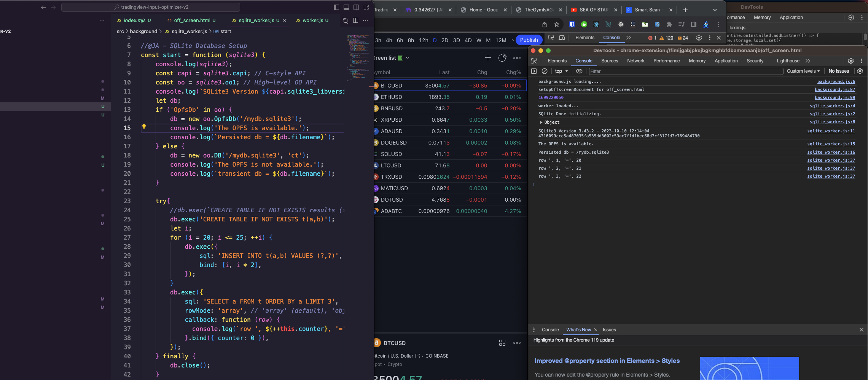Open watchlist advanced view pie icon

(x=502, y=58)
